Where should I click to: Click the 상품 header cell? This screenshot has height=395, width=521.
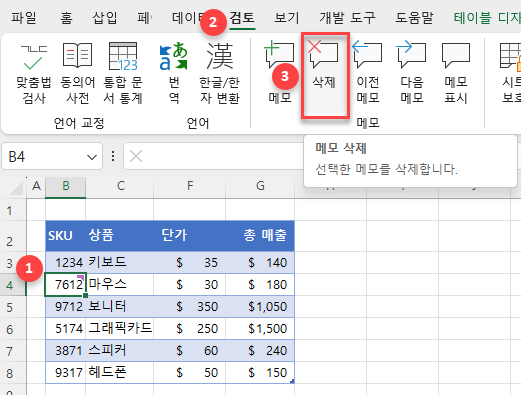(x=120, y=236)
